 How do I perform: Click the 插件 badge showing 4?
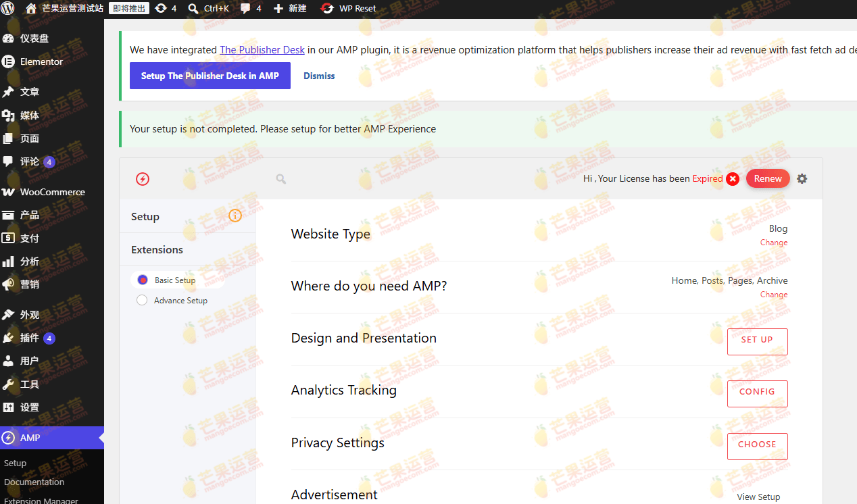pos(49,338)
